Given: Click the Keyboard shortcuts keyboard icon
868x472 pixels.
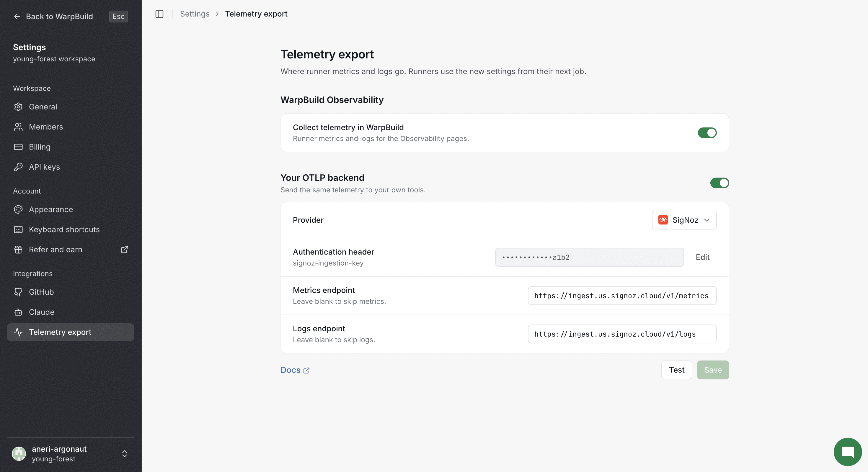Looking at the screenshot, I should pos(18,230).
